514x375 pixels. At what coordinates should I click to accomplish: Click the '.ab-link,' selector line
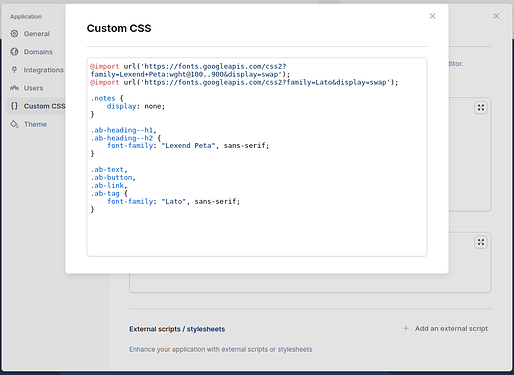[109, 185]
